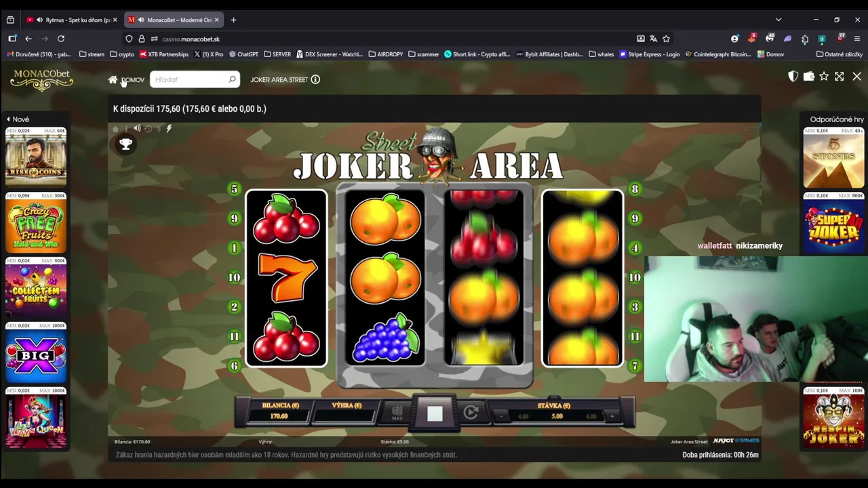Open in-game history clock icon
868x488 pixels.
pyautogui.click(x=149, y=129)
